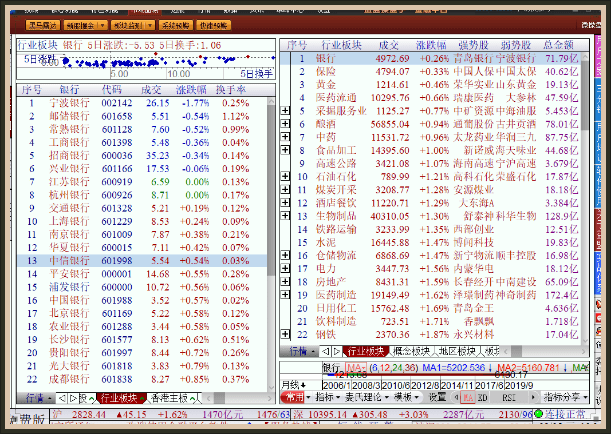Select the 中信银行 row
The width and height of the screenshot is (611, 434).
click(142, 261)
